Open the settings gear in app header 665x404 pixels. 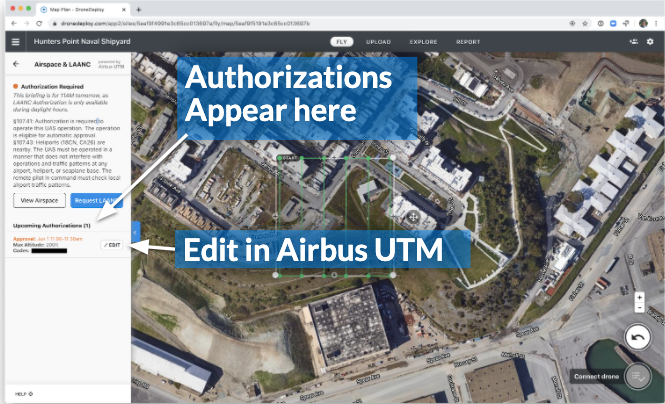pos(650,42)
